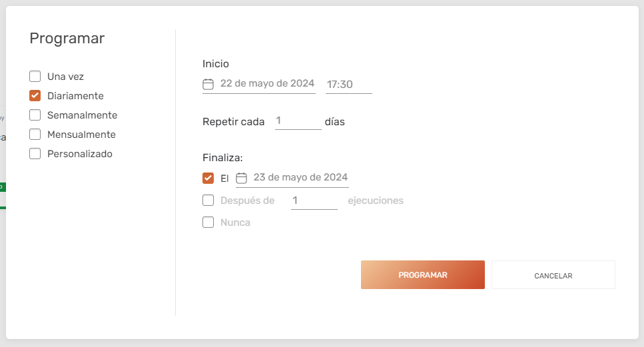Check the Nunca end option

[208, 222]
